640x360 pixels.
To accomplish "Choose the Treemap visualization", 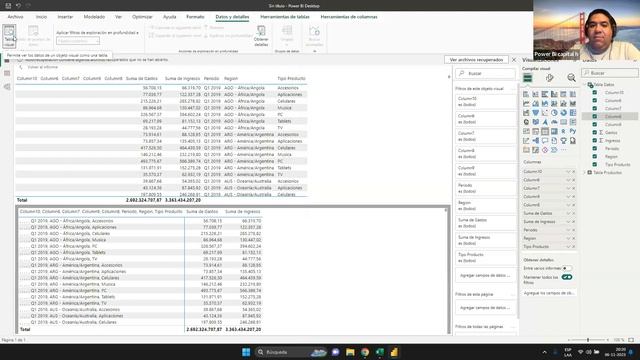I will (573, 113).
